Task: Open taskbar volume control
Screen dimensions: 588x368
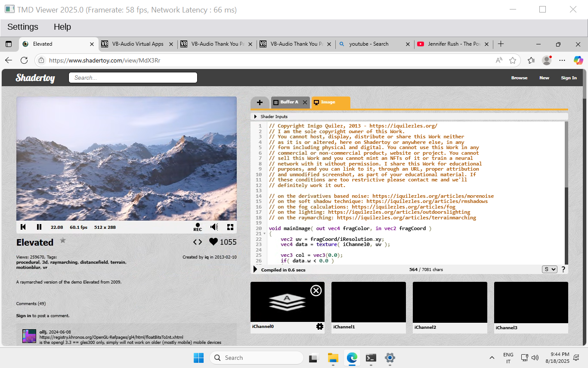Action: point(535,358)
